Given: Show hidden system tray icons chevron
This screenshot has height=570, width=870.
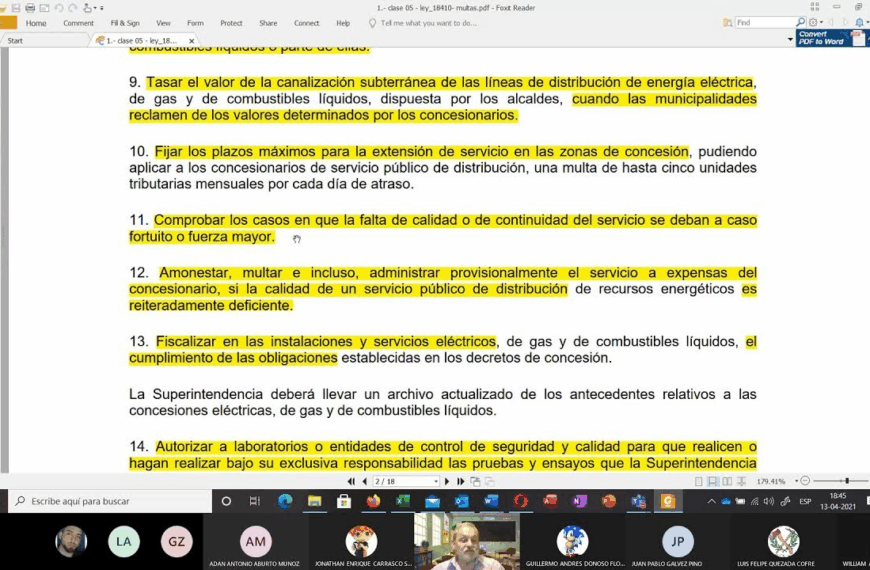Looking at the screenshot, I should 711,501.
